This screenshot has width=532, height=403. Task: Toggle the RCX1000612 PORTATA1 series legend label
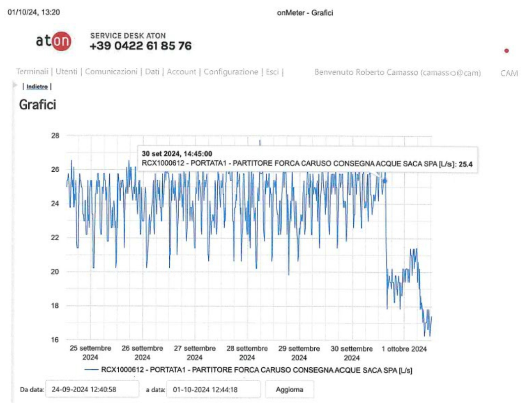(256, 370)
